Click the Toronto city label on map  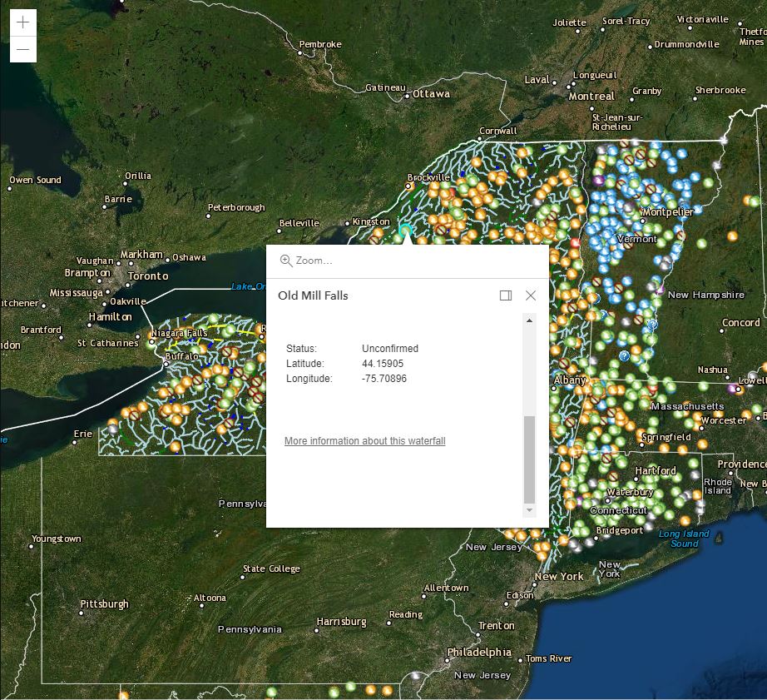(x=149, y=276)
